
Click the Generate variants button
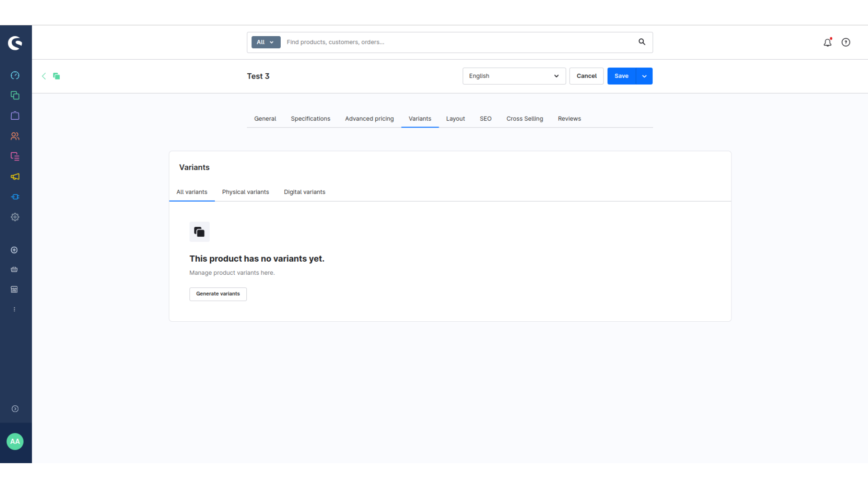click(218, 294)
